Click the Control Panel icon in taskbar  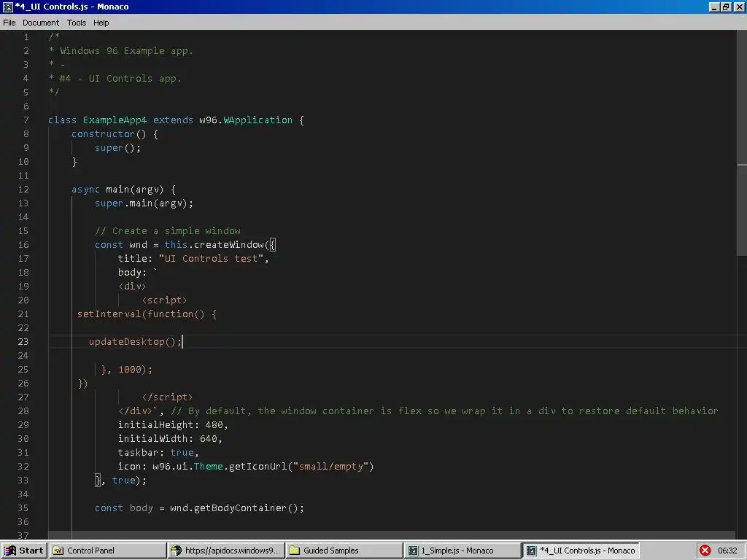point(58,551)
